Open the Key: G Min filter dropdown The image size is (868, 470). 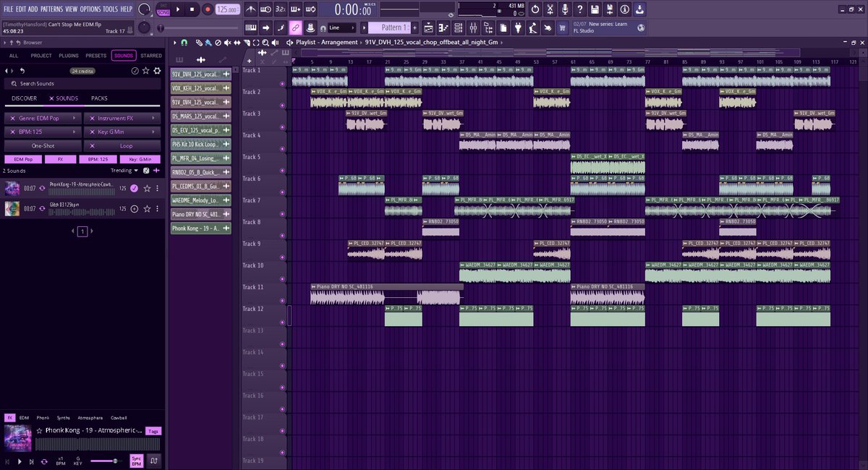[x=122, y=132]
